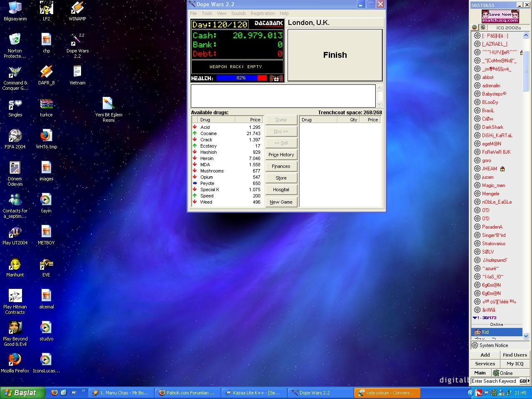Click the ICQ flower tab icon

tap(475, 27)
